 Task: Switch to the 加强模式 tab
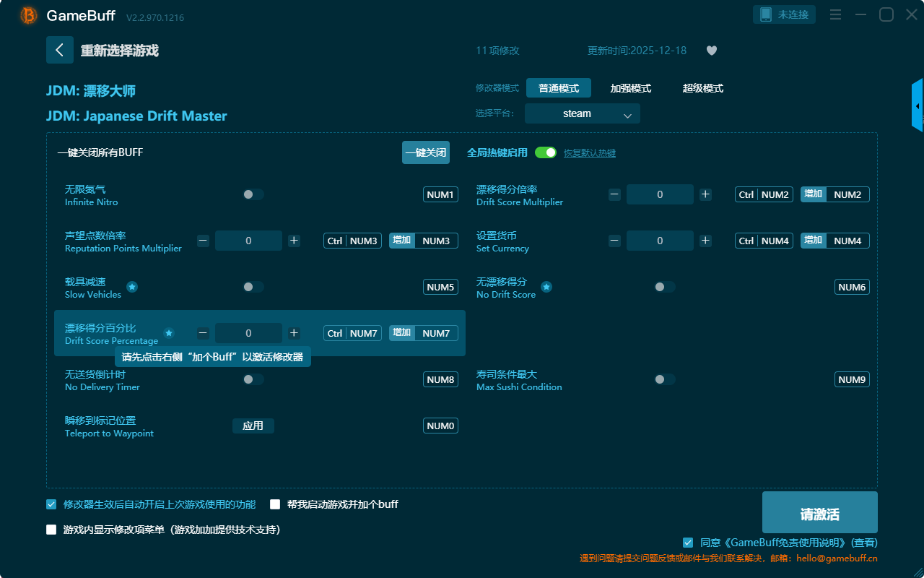tap(630, 88)
